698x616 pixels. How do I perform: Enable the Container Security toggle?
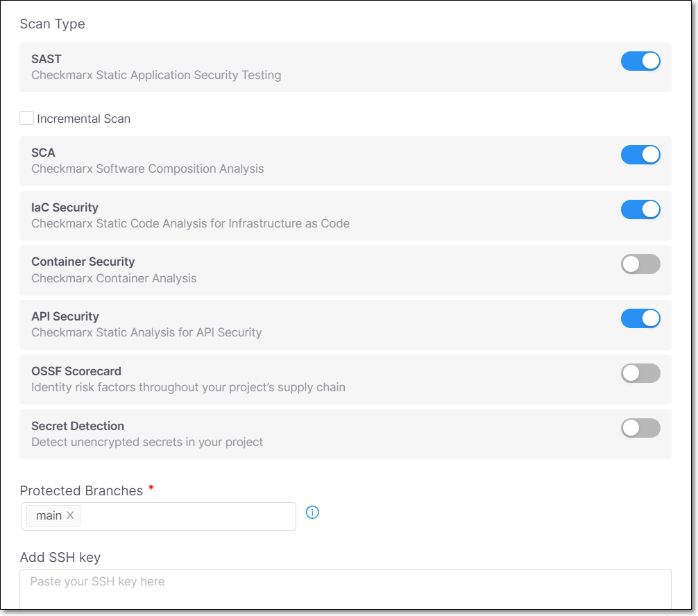[x=640, y=264]
